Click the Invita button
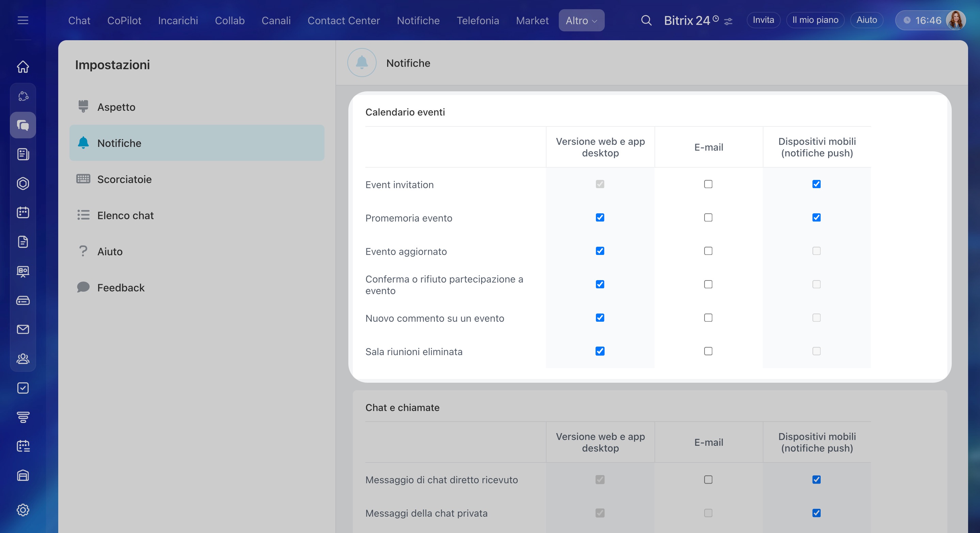This screenshot has height=533, width=980. [x=763, y=20]
